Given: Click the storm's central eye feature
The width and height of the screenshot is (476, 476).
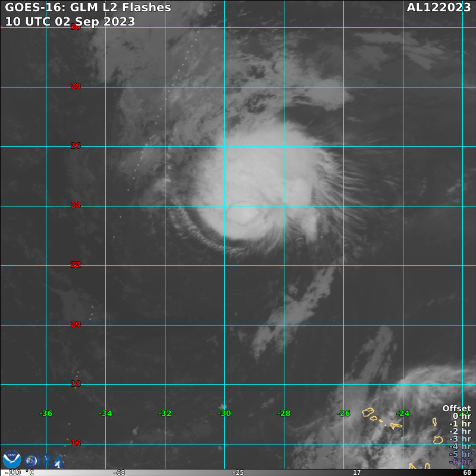Looking at the screenshot, I should (x=242, y=214).
